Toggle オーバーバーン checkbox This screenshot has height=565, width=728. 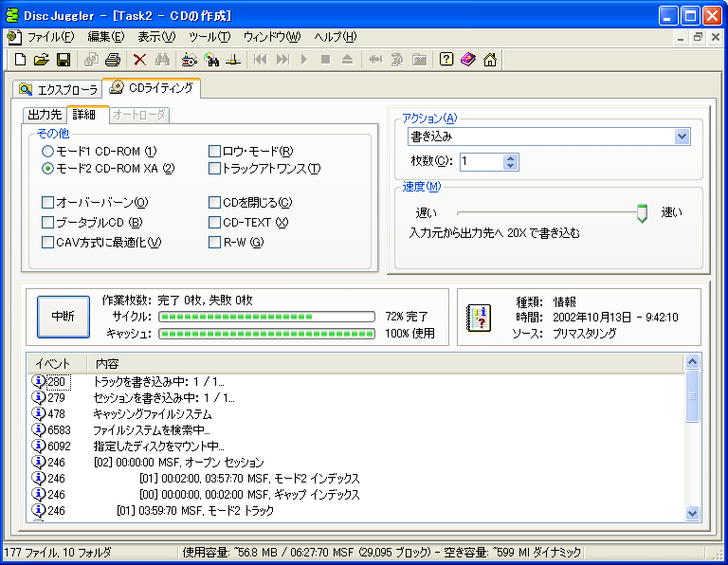coord(47,203)
